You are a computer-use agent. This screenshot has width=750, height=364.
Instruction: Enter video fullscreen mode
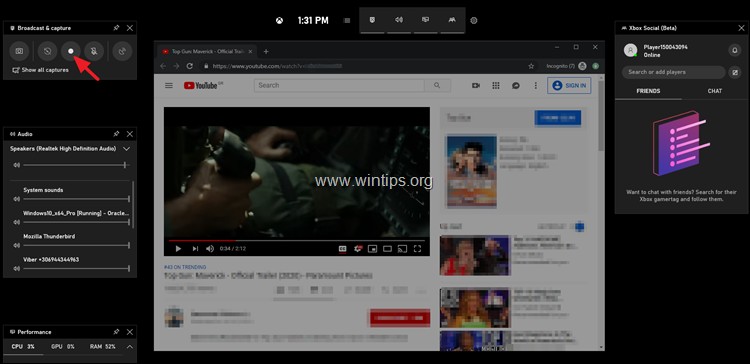click(417, 249)
